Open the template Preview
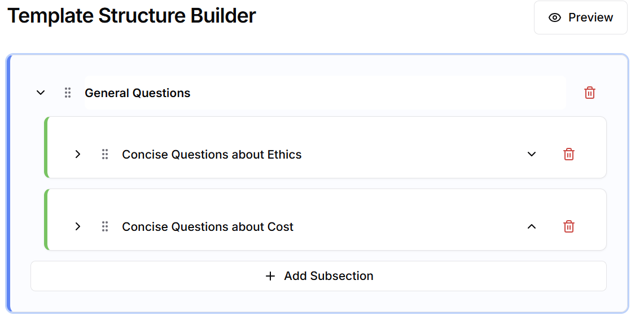This screenshot has width=644, height=324. coord(580,17)
